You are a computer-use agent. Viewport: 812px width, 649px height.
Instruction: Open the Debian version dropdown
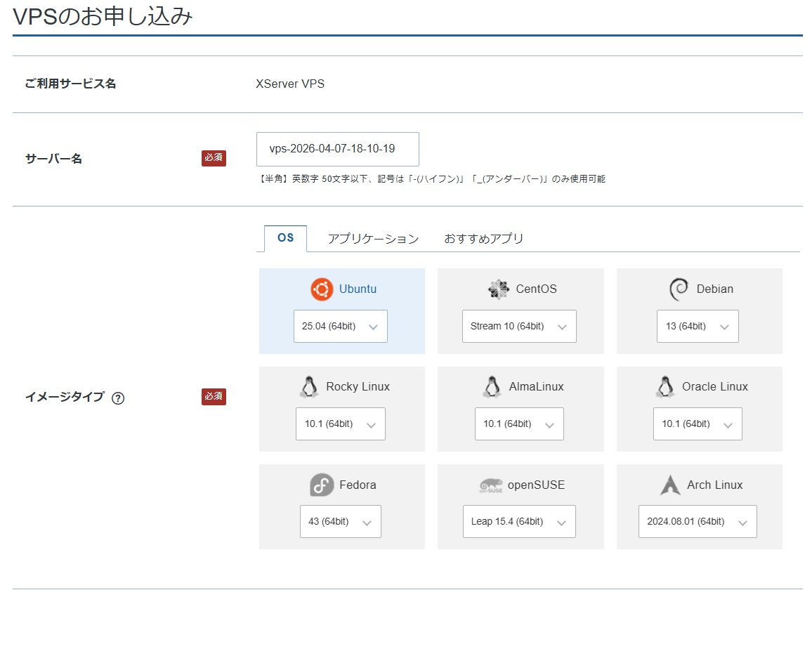pyautogui.click(x=697, y=326)
